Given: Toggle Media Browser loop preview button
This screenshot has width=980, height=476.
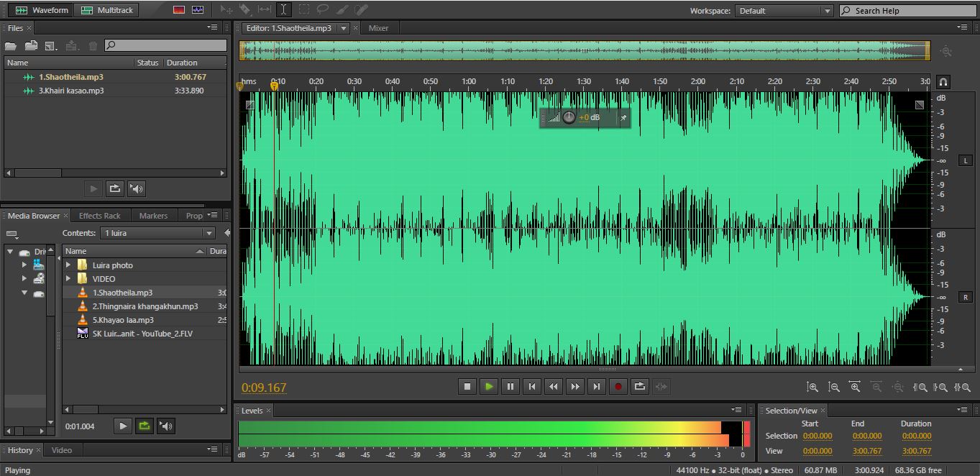Looking at the screenshot, I should coord(145,426).
